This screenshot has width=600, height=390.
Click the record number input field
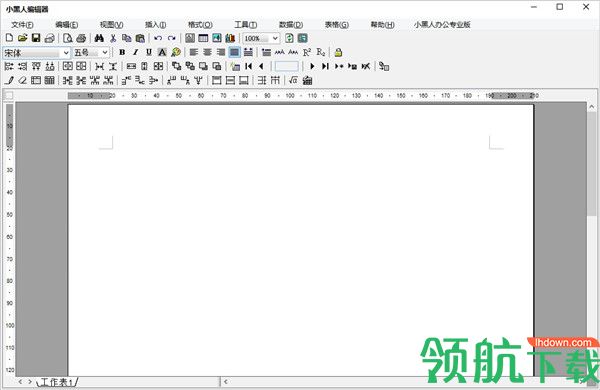coord(287,66)
